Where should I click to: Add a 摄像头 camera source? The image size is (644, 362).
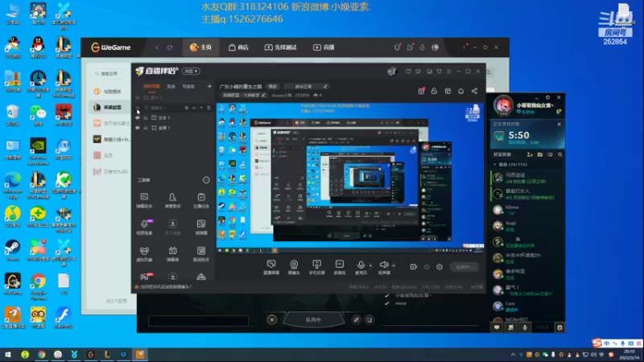(294, 267)
